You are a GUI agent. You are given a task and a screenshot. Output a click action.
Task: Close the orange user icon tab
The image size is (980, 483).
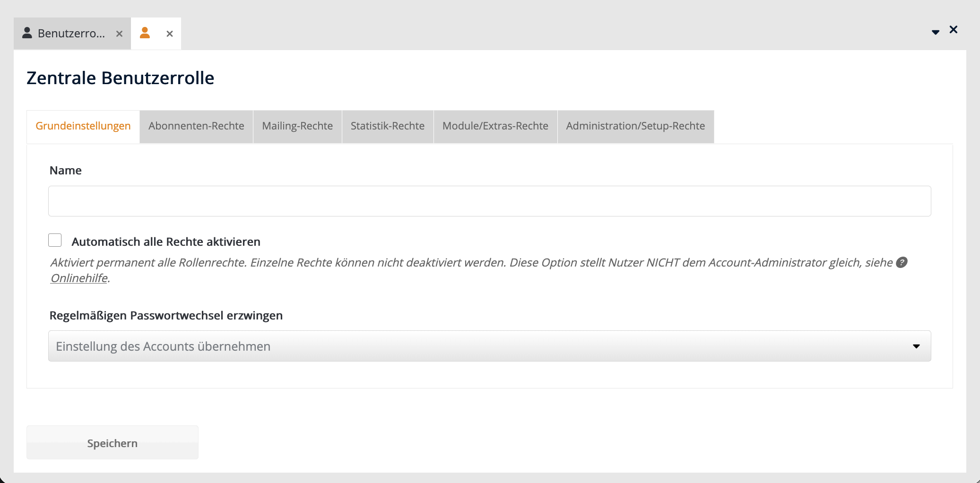170,34
